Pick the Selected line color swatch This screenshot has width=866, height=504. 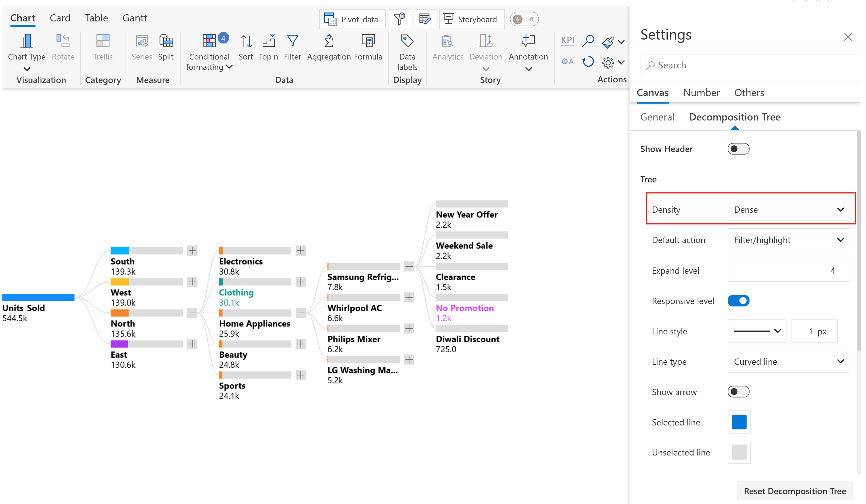(739, 422)
